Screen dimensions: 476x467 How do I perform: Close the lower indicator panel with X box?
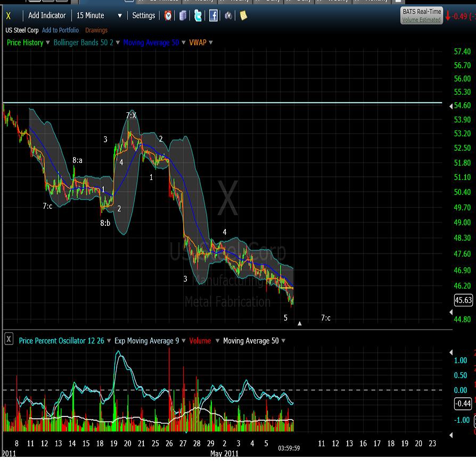[9, 339]
